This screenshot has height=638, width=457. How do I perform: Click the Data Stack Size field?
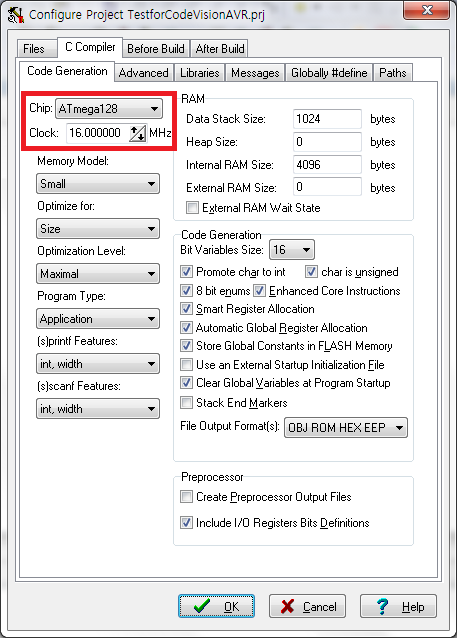pyautogui.click(x=327, y=119)
